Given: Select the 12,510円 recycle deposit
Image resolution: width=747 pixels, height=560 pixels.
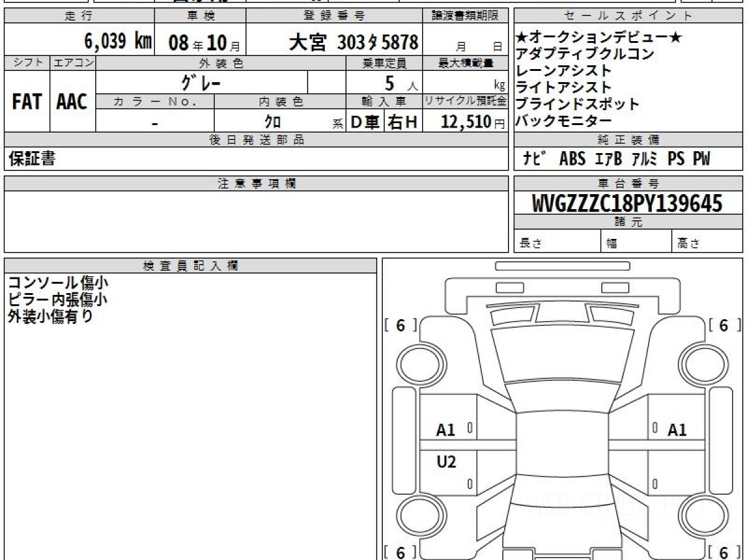Looking at the screenshot, I should 472,122.
